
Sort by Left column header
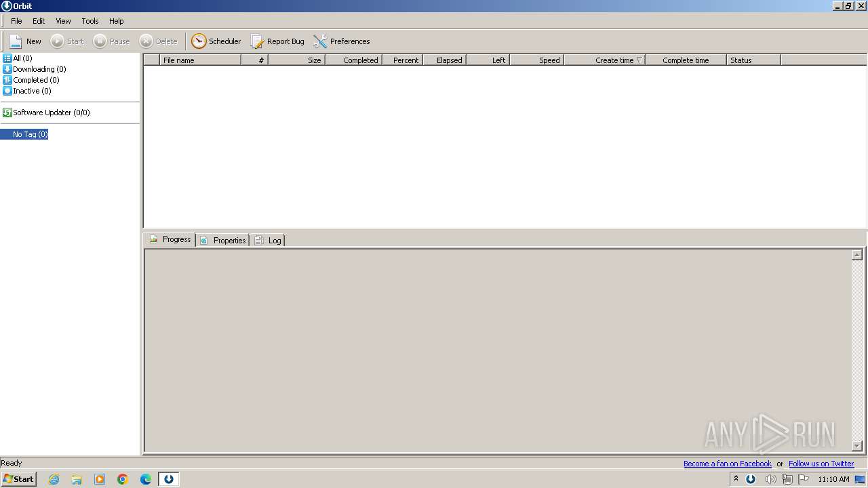pos(488,60)
